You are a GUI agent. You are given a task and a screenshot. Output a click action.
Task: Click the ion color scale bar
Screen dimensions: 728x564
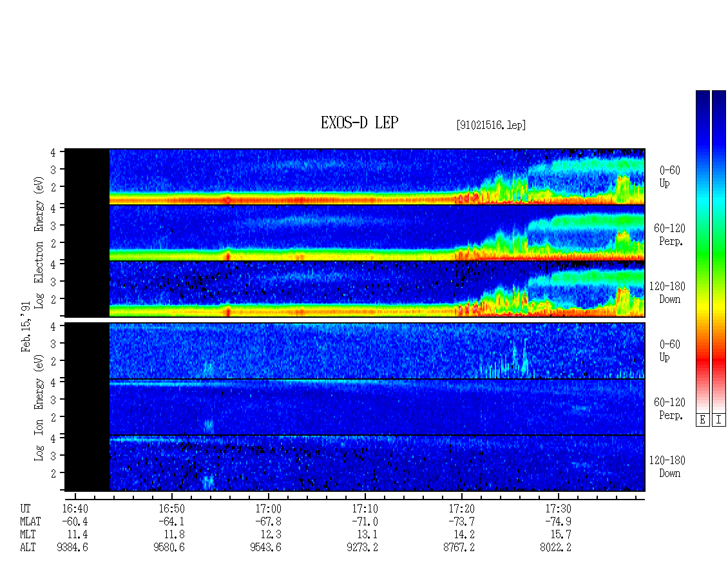pyautogui.click(x=719, y=251)
